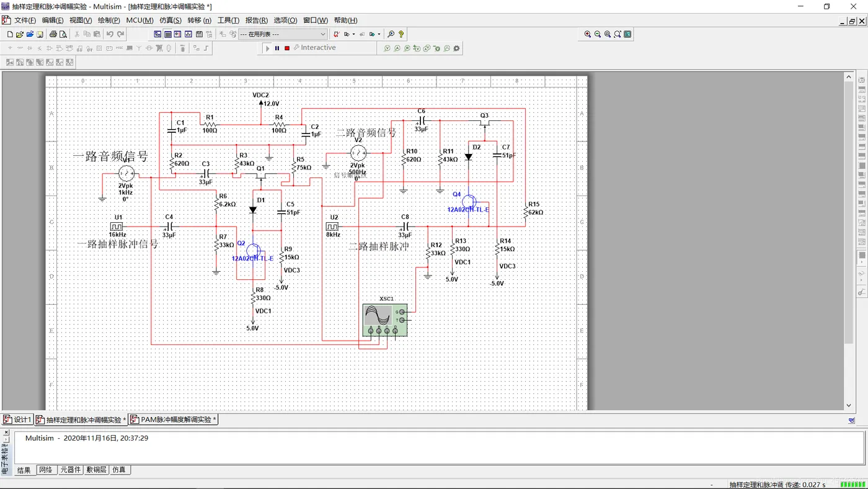Open the Spreadsheet view icon
Viewport: 868px width, 489px height.
point(168,34)
